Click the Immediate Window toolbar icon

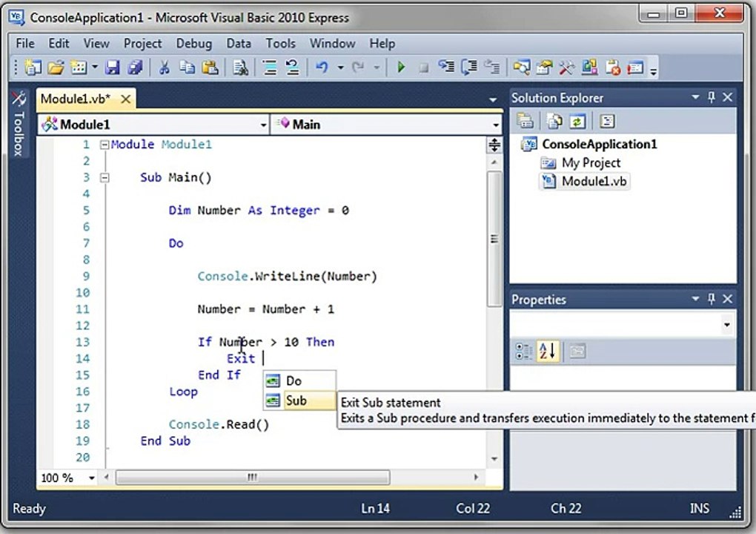(x=635, y=67)
